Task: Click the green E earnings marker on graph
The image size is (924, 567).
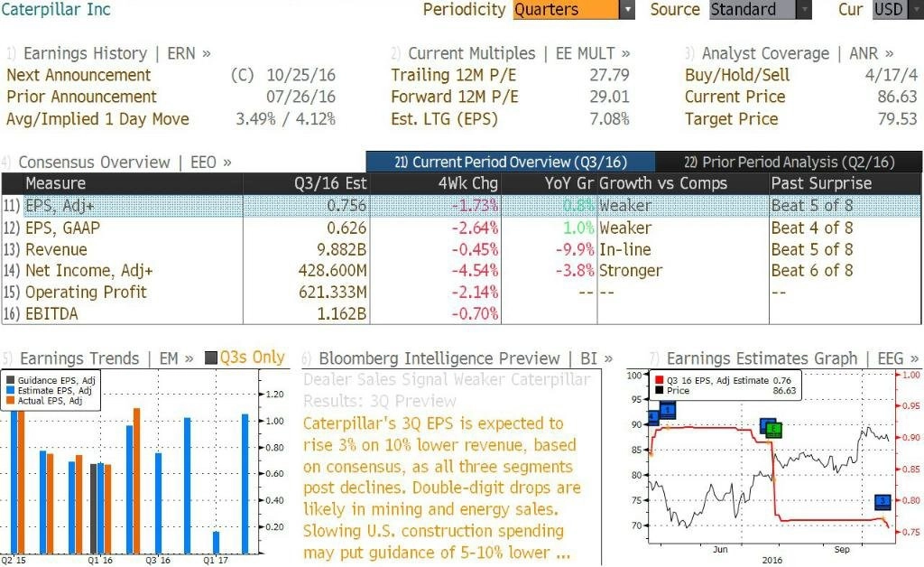Action: [x=773, y=430]
